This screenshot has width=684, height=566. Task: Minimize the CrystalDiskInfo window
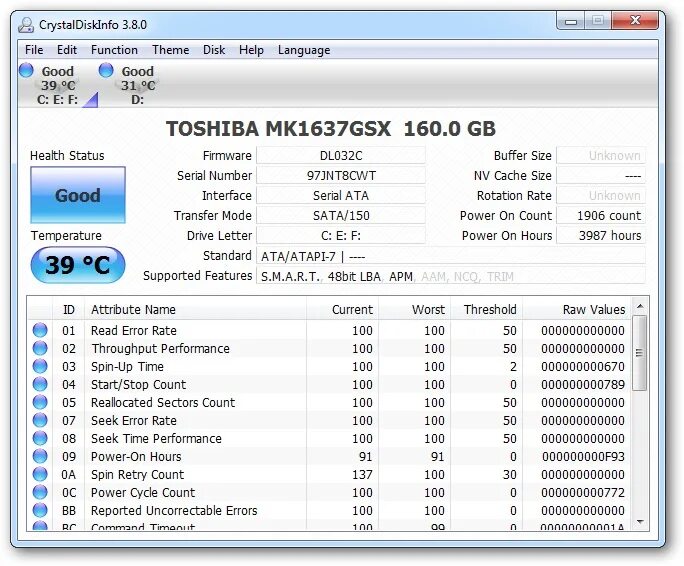571,22
